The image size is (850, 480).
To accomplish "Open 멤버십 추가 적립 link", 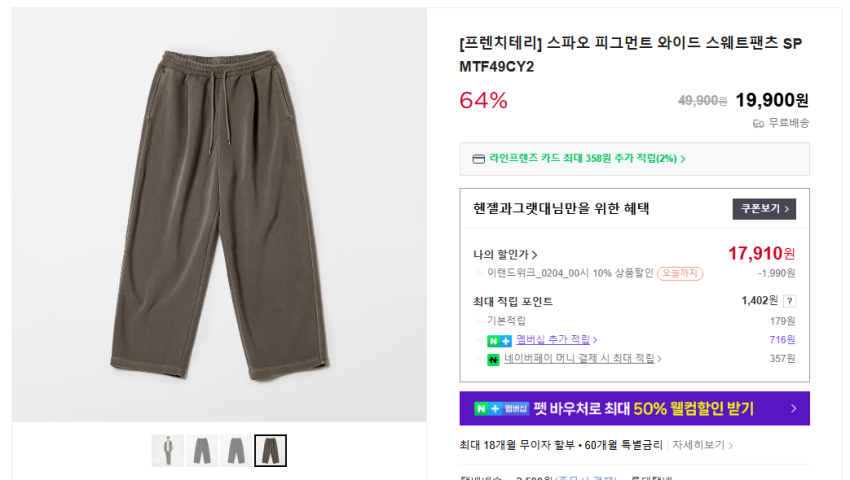I will (556, 340).
